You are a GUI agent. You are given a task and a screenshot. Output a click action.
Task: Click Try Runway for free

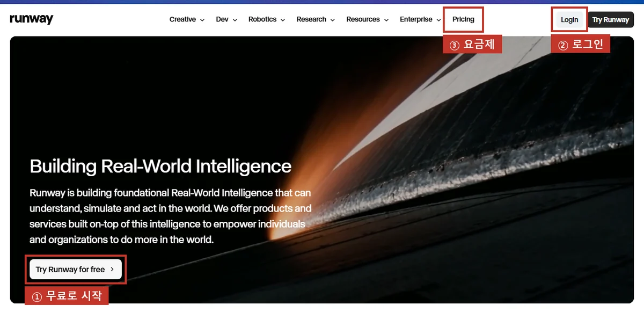(x=76, y=270)
